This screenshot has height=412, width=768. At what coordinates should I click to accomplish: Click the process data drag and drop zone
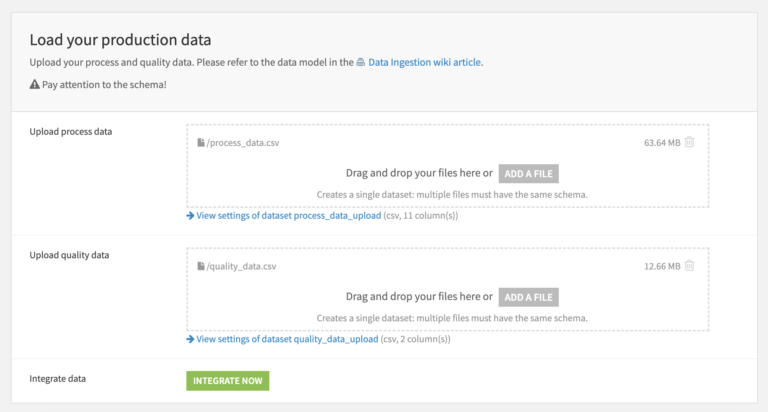tap(447, 166)
